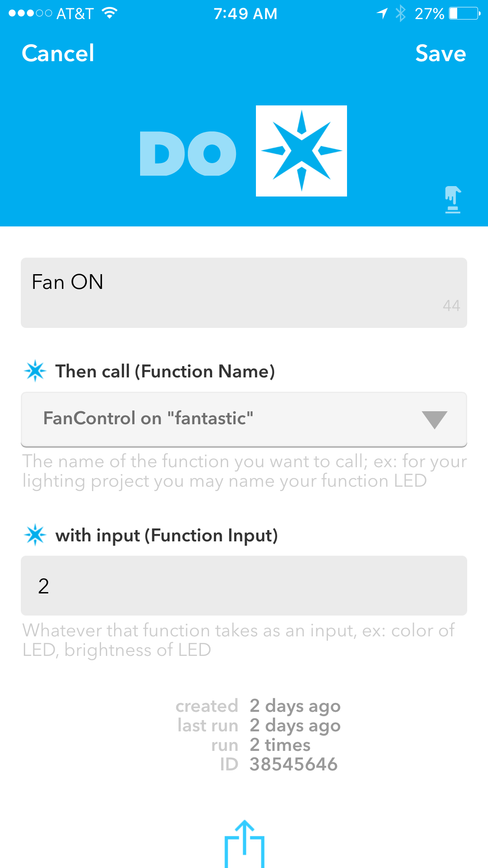
Task: Tap the with input (Function Input) label
Action: click(x=167, y=535)
